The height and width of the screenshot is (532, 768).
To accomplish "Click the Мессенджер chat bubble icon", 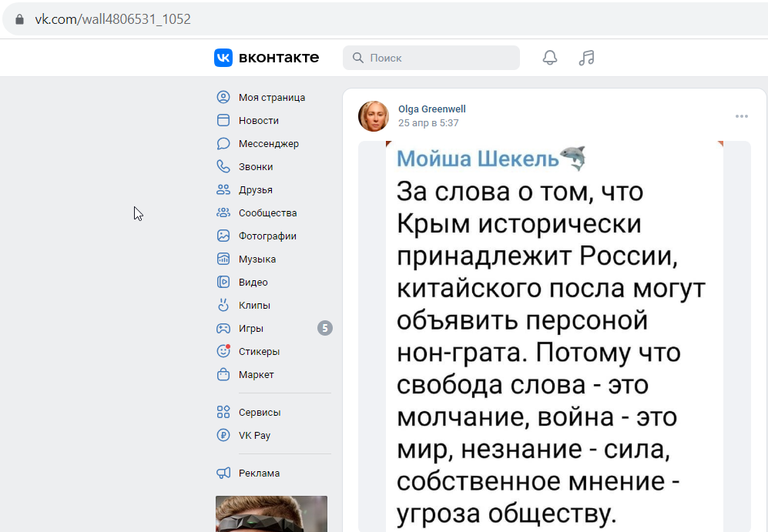I will click(x=223, y=143).
